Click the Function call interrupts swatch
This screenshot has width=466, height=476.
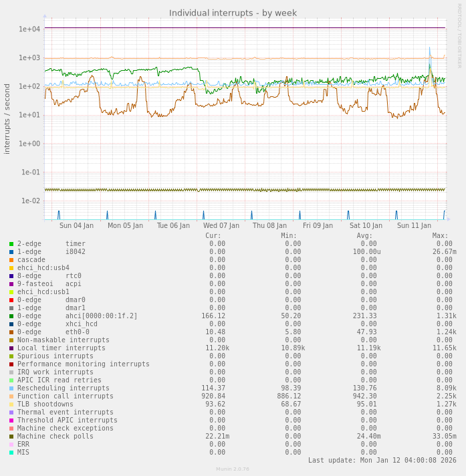11,396
